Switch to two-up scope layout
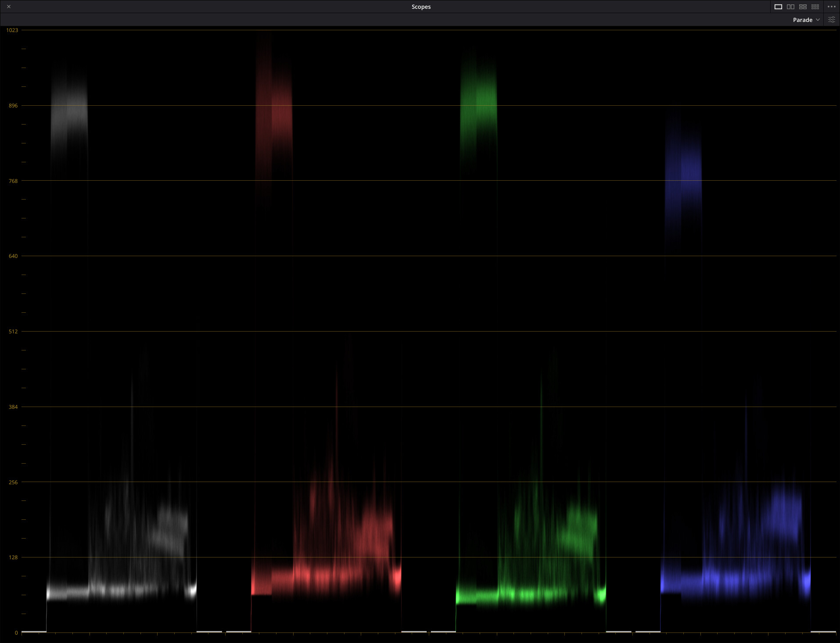 coord(790,7)
